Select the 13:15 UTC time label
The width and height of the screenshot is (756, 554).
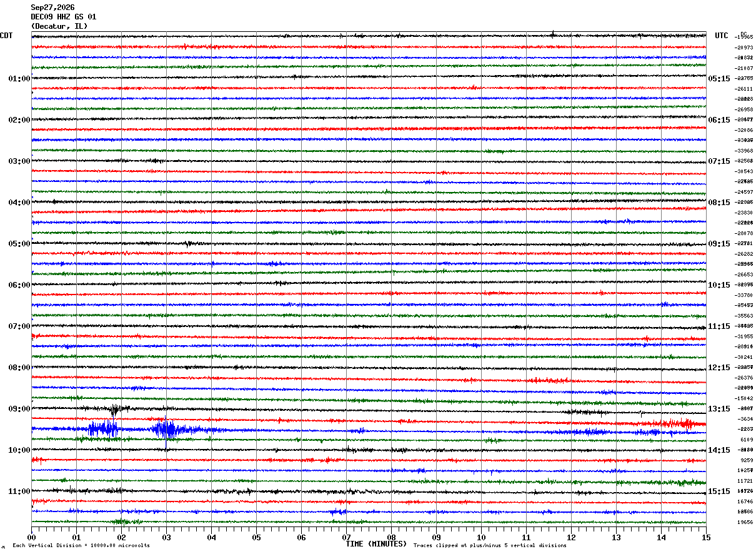pyautogui.click(x=719, y=409)
